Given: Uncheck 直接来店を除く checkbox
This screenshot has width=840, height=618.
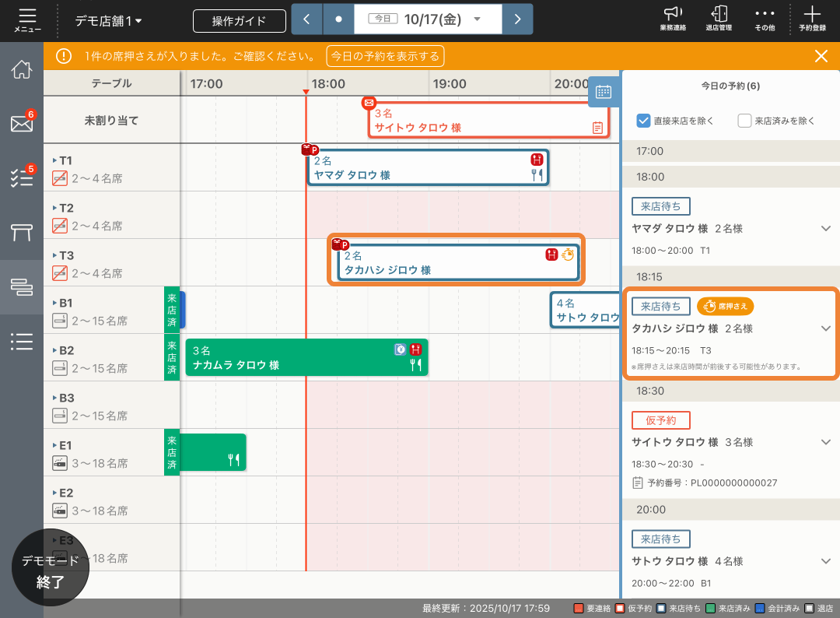Looking at the screenshot, I should [x=643, y=120].
